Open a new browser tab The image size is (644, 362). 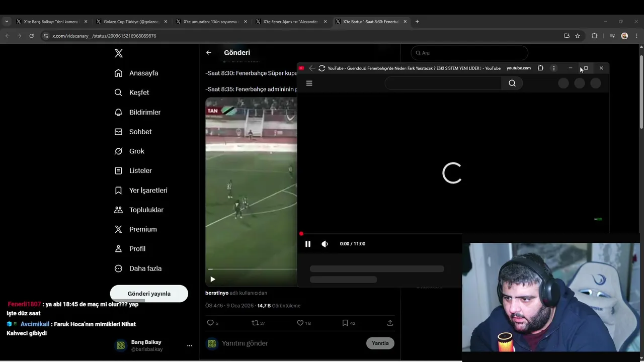pos(417,22)
